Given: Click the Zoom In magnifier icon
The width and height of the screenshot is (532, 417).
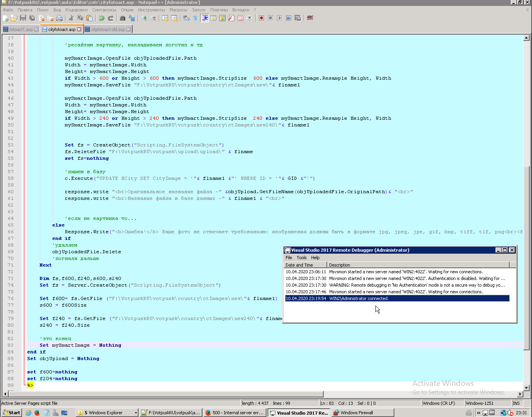Looking at the screenshot, I should click(144, 18).
